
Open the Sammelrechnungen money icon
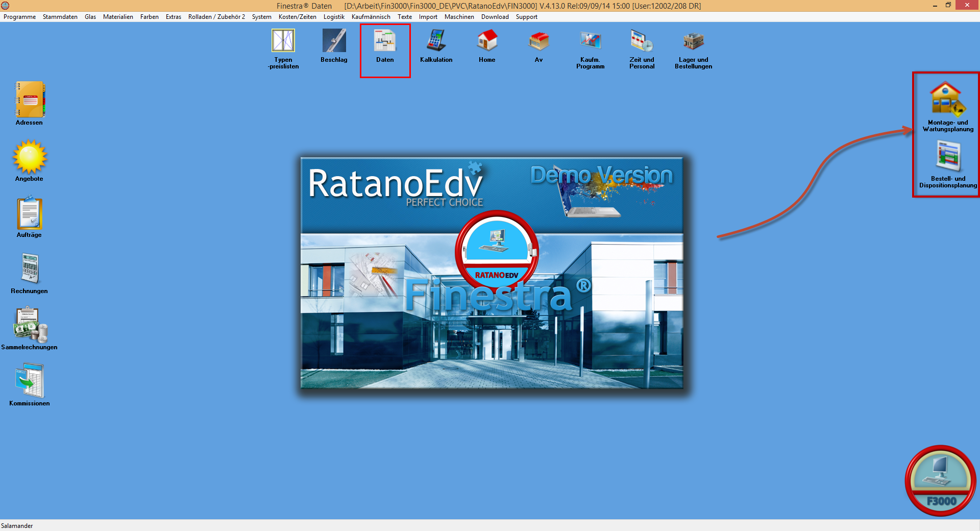31,325
